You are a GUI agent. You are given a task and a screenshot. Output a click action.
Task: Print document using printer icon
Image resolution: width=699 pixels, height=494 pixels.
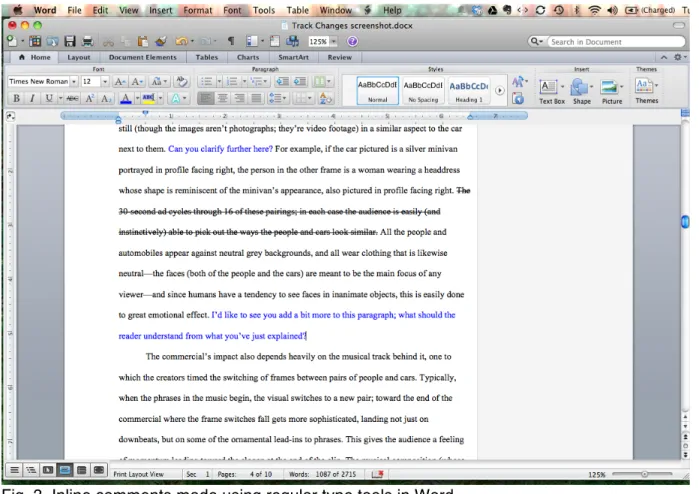click(87, 41)
